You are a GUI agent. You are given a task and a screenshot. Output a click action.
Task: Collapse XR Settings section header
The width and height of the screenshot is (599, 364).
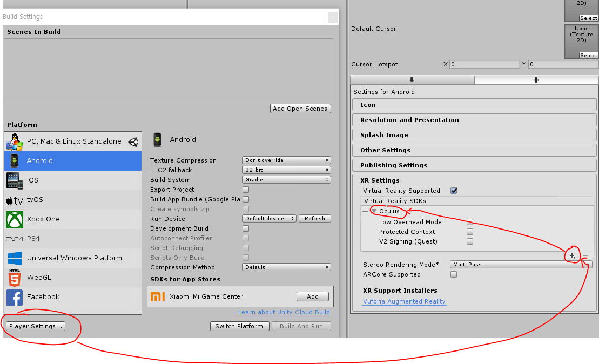pyautogui.click(x=380, y=180)
